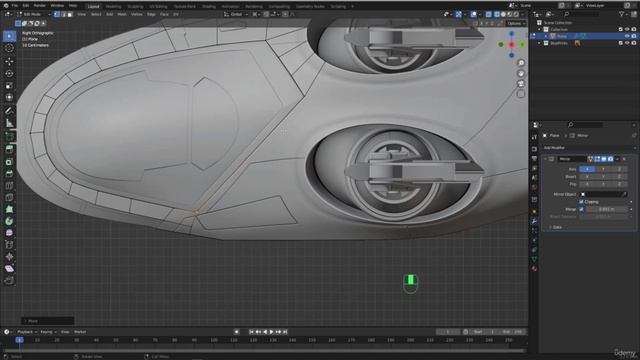The height and width of the screenshot is (360, 640).
Task: Select the Measure tool
Action: 9,123
